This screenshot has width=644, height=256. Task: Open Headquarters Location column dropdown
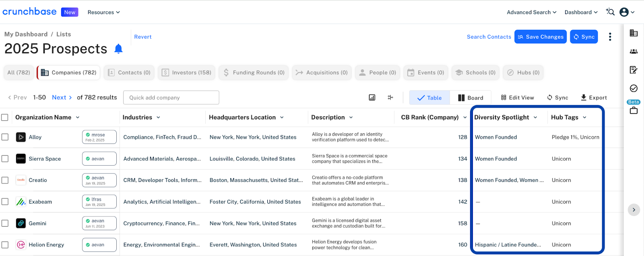282,117
